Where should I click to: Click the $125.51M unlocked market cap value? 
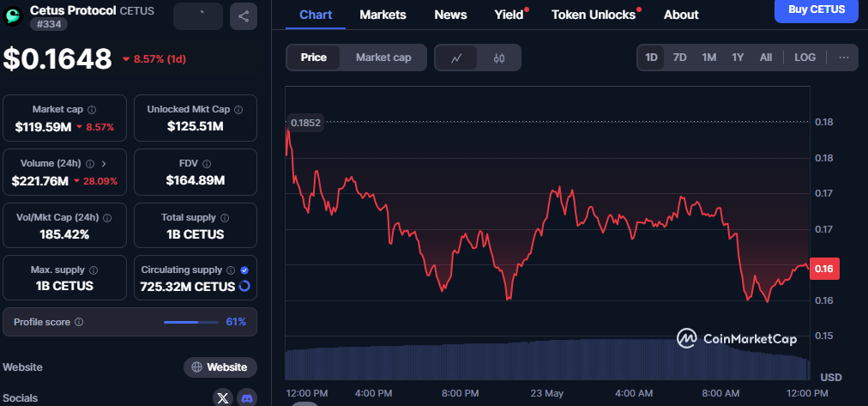[196, 127]
